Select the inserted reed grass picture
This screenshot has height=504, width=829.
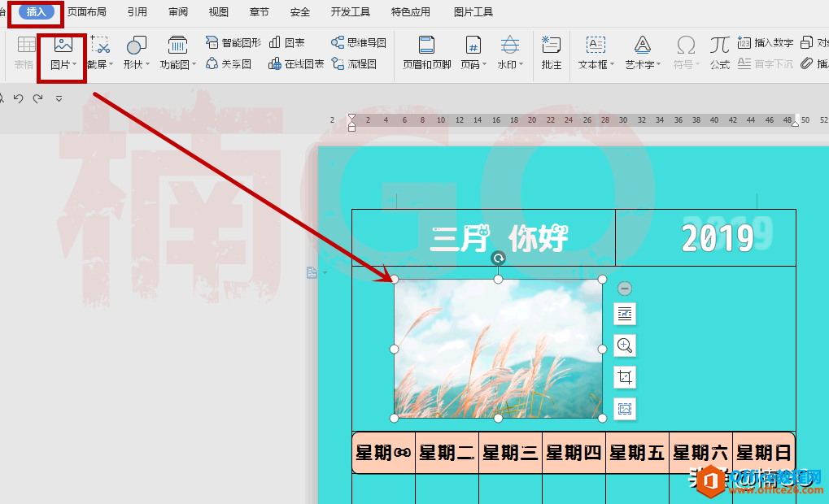(498, 349)
